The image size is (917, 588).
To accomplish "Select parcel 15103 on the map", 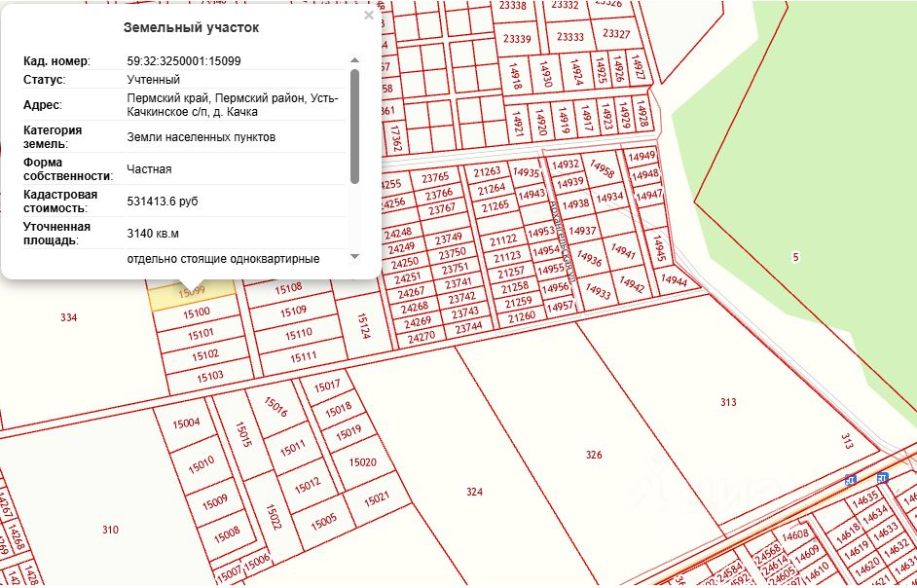I will tap(209, 376).
